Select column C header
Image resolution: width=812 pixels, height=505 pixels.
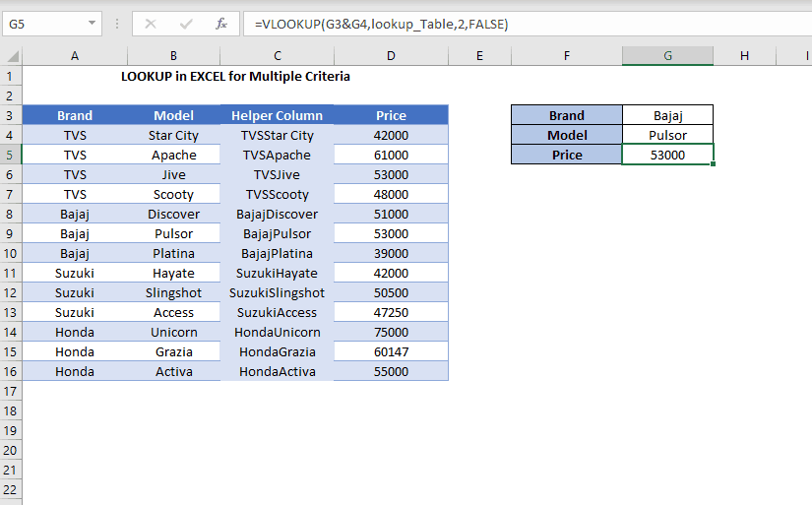tap(278, 56)
